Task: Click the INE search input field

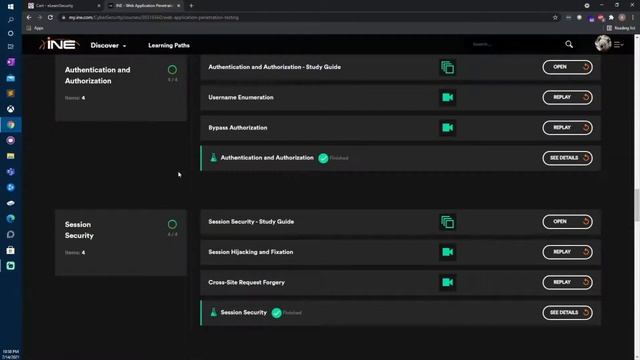Action: [514, 44]
